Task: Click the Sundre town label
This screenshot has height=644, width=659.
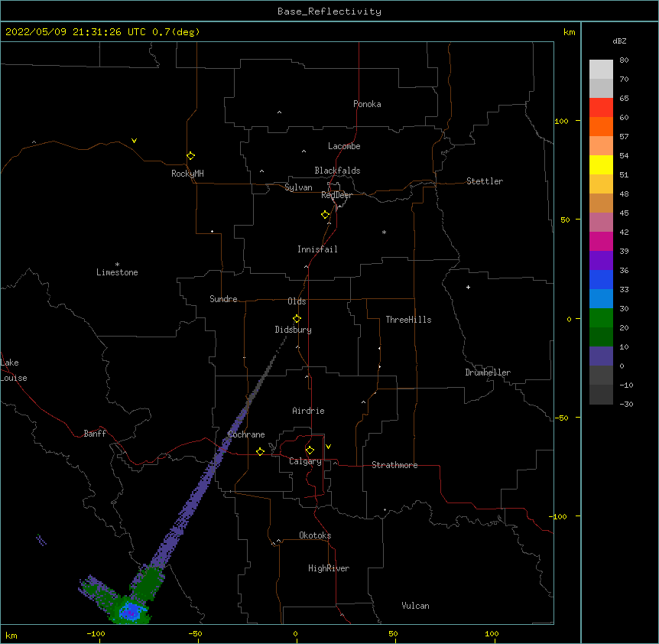Action: click(x=223, y=299)
